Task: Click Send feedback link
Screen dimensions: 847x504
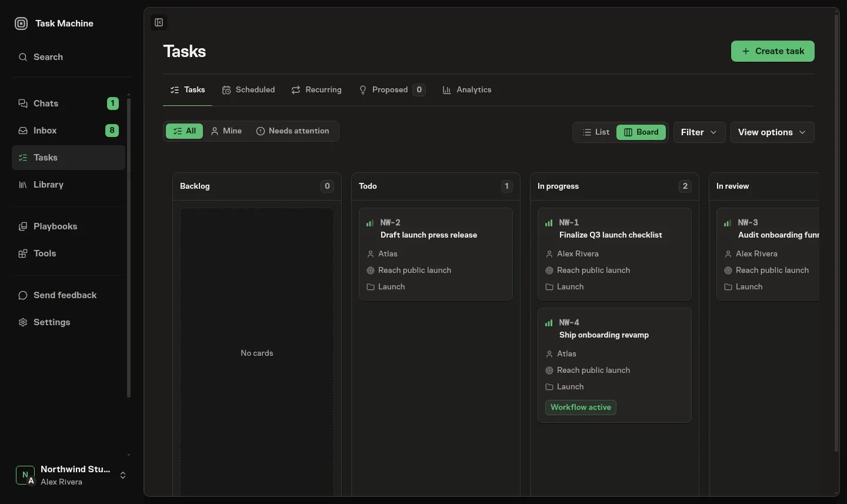Action: click(x=68, y=295)
